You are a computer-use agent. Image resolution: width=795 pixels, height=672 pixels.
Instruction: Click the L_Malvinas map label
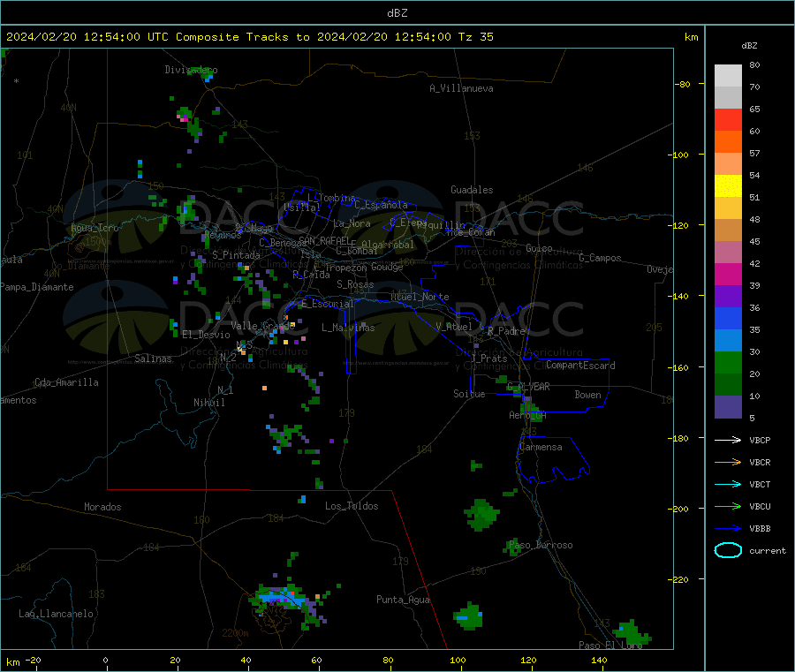(348, 328)
